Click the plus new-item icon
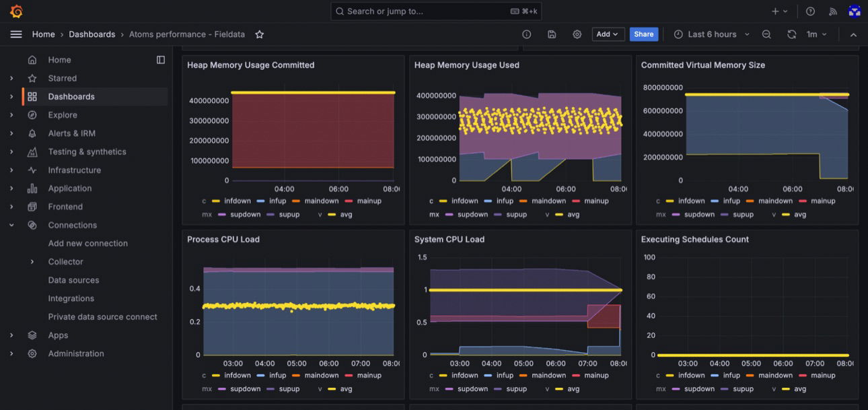 click(779, 11)
